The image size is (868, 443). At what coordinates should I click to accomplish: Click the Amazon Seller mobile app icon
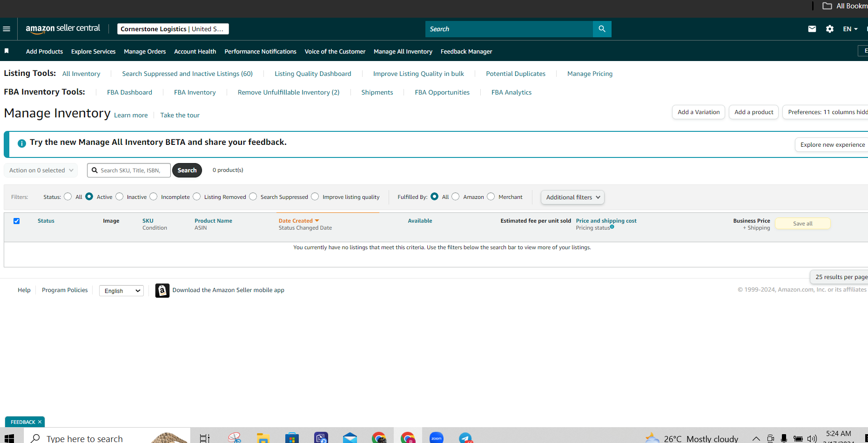162,290
